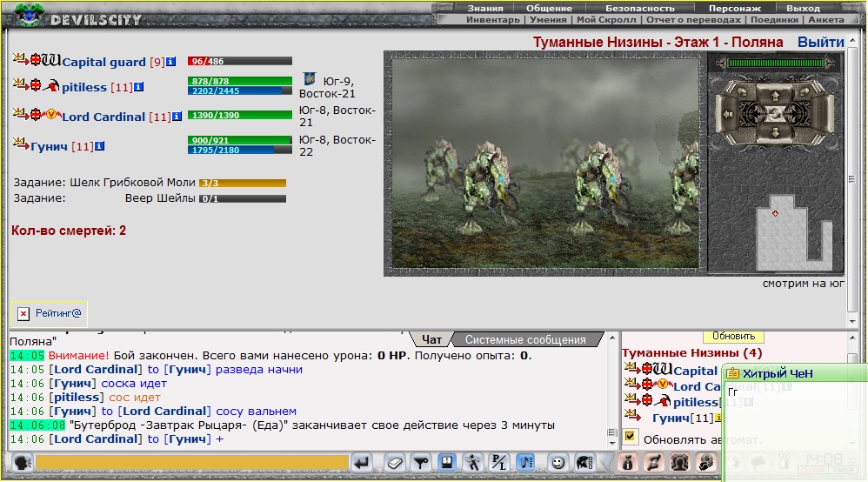This screenshot has width=868, height=482.
Task: Open the Персонаж menu
Action: pyautogui.click(x=735, y=9)
